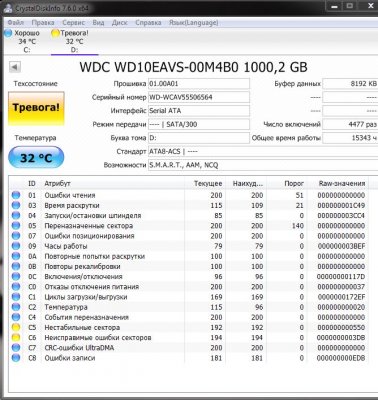Click the Режим передачи field SATA/300
This screenshot has width=378, height=400.
click(x=199, y=124)
